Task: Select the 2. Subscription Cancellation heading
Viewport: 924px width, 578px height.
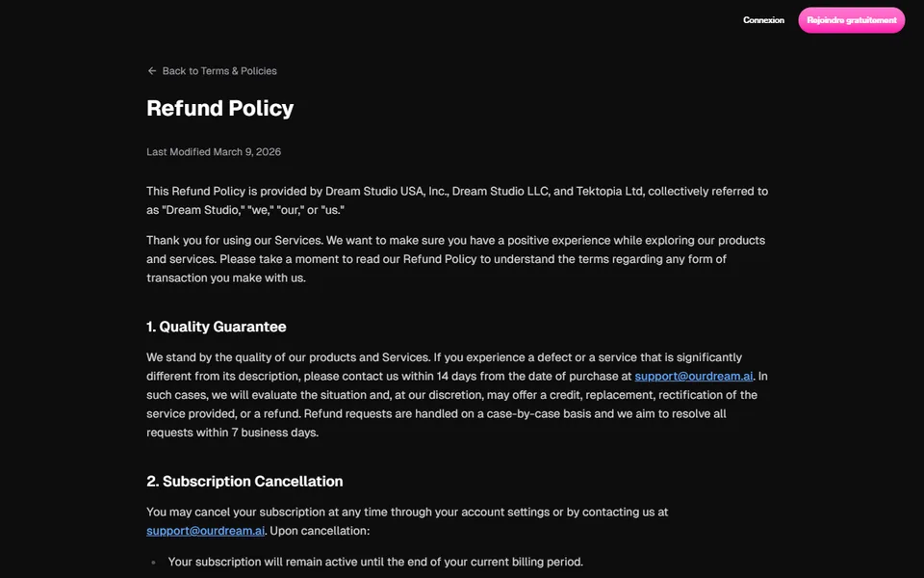Action: click(x=244, y=482)
